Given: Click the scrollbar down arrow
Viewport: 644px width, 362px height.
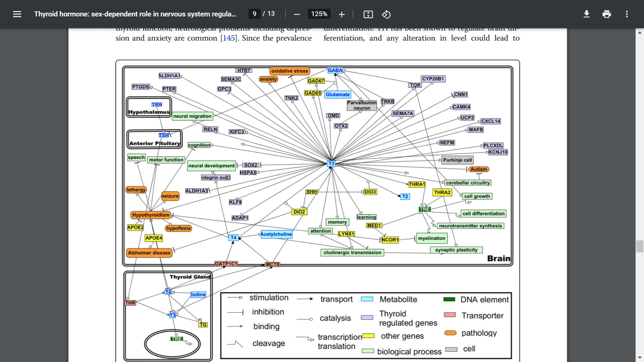Looking at the screenshot, I should click(640, 358).
